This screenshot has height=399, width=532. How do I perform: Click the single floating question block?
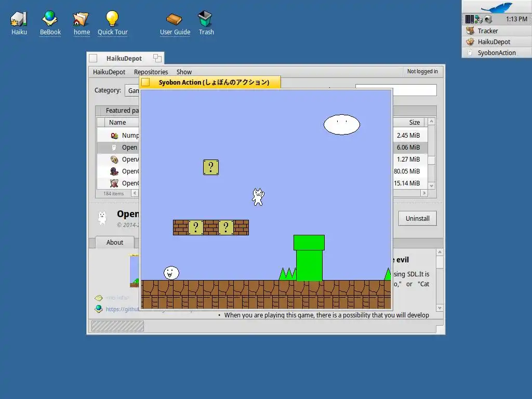tap(211, 167)
